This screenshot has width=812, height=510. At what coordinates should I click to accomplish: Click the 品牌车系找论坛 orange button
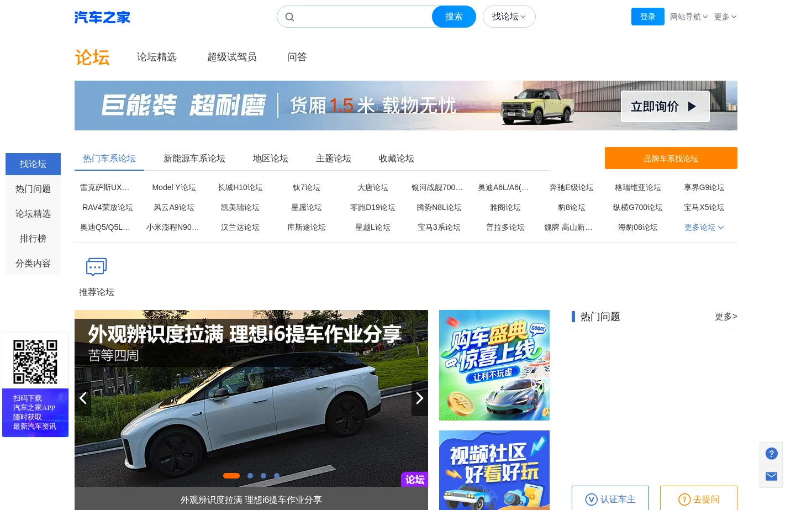671,158
